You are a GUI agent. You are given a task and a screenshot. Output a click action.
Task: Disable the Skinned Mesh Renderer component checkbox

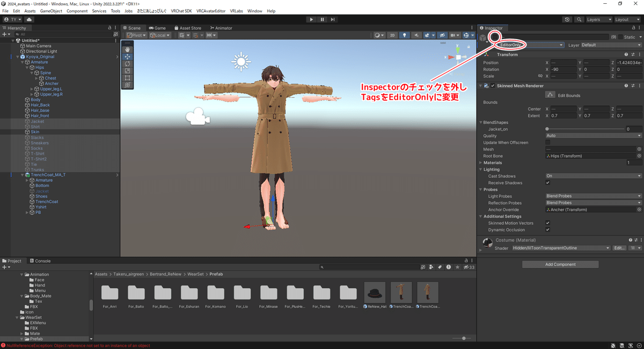[494, 85]
